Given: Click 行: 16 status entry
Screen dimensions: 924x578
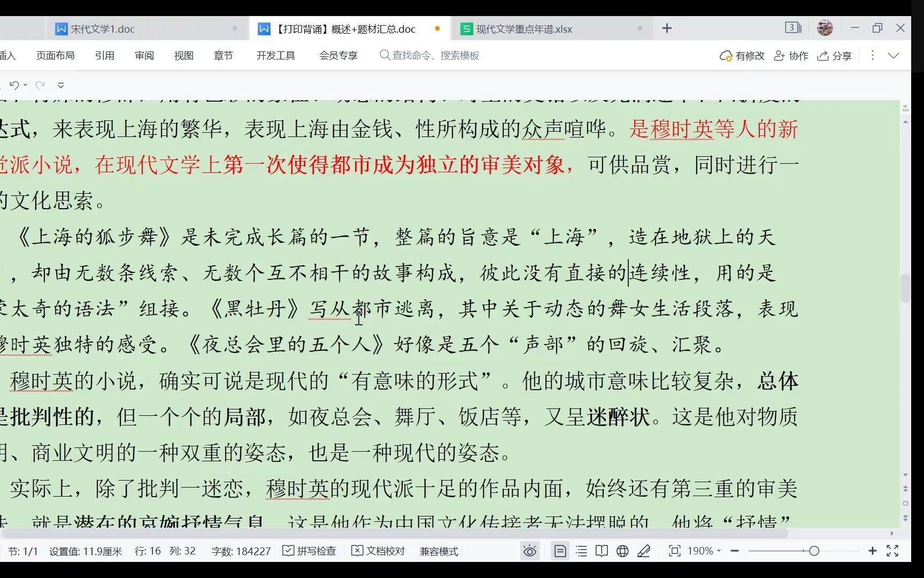Looking at the screenshot, I should tap(148, 551).
